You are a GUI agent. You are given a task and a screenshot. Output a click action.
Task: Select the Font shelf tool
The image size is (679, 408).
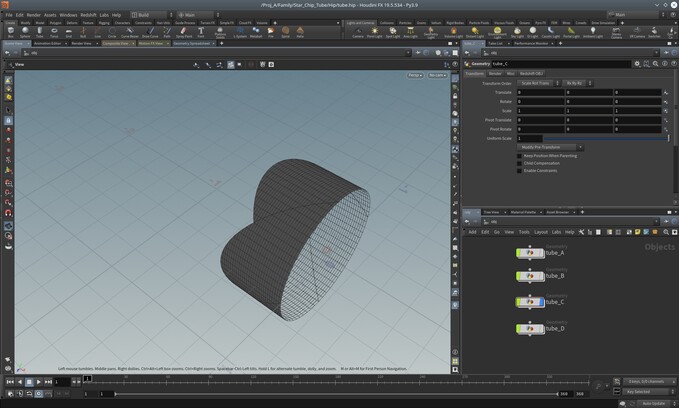[200, 32]
